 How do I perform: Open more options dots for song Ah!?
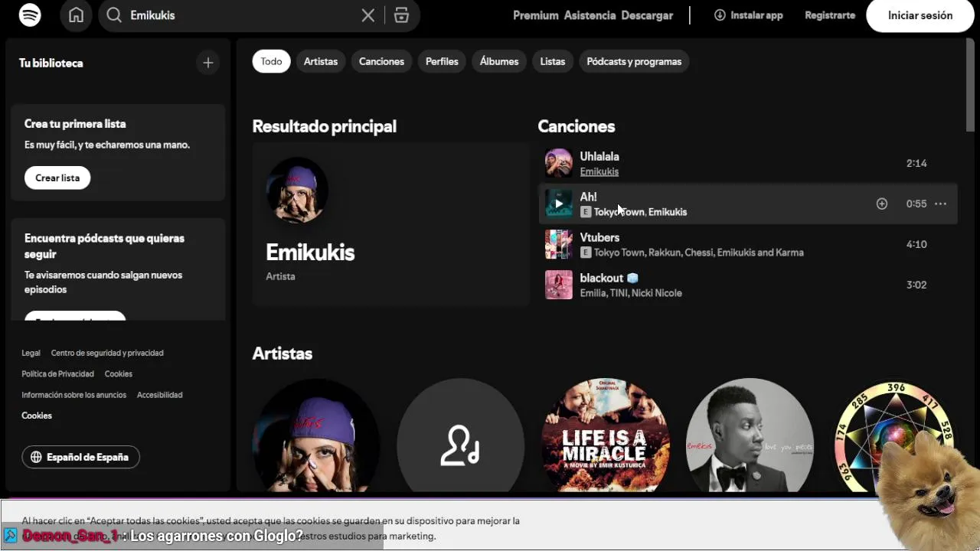click(941, 204)
